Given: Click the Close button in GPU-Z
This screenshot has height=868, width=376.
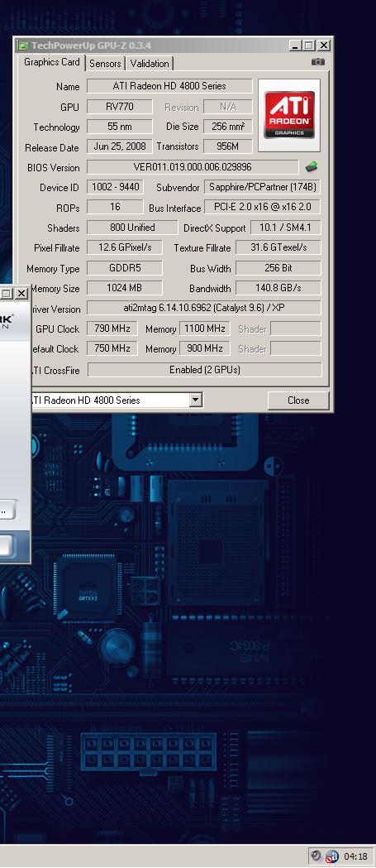Looking at the screenshot, I should [298, 400].
